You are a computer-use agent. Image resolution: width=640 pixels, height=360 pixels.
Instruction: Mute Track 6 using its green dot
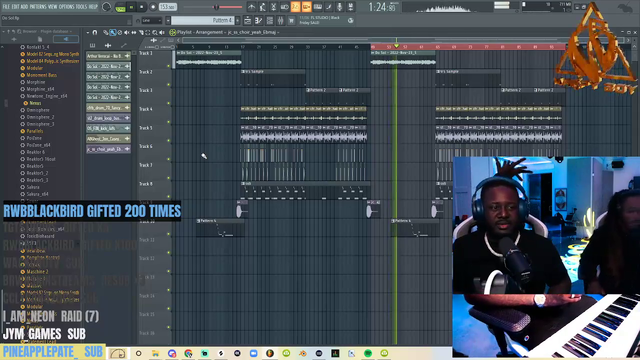click(x=169, y=159)
